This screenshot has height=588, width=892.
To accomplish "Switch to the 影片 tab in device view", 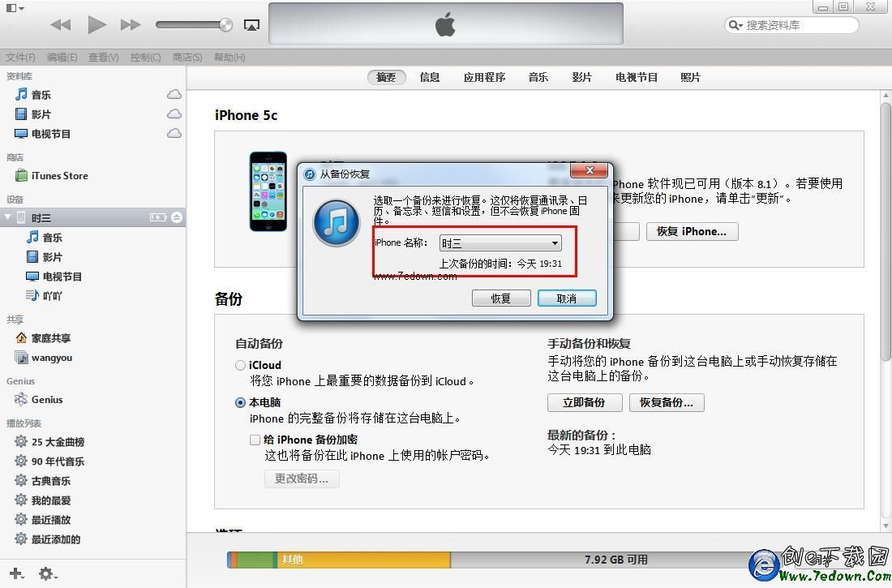I will 582,77.
